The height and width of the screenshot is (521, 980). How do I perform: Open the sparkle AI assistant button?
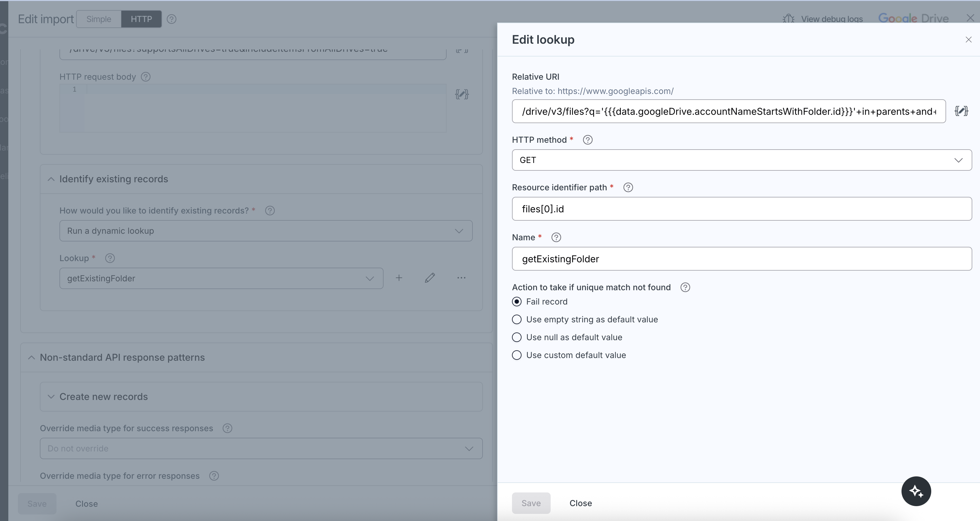(x=916, y=491)
